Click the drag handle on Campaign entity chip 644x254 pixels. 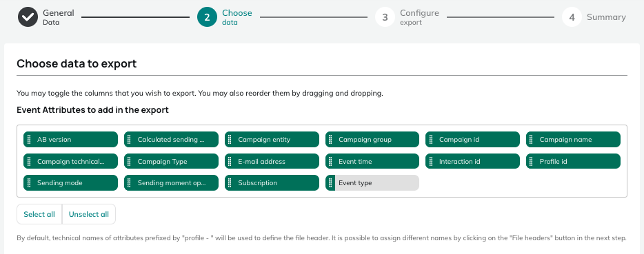230,140
